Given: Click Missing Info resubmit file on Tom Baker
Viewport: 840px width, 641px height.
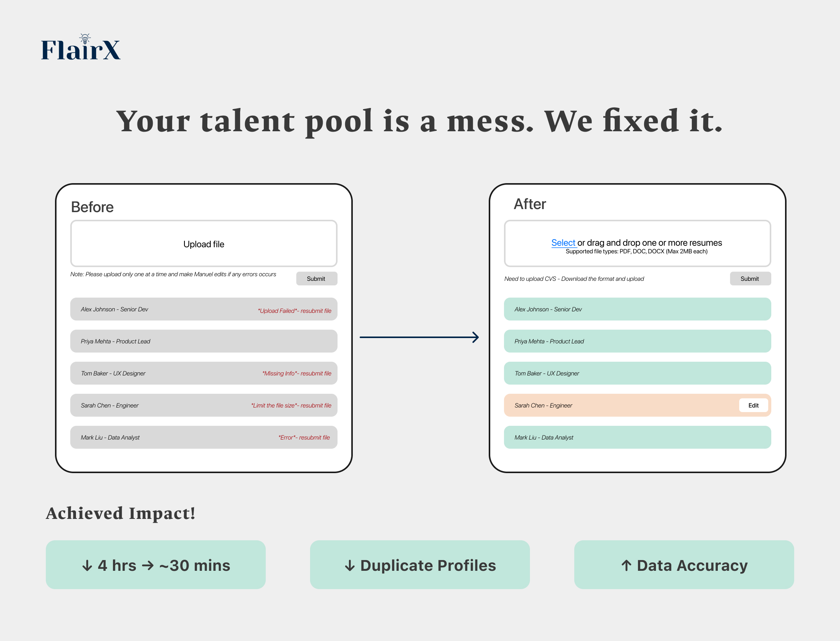Looking at the screenshot, I should coord(297,373).
